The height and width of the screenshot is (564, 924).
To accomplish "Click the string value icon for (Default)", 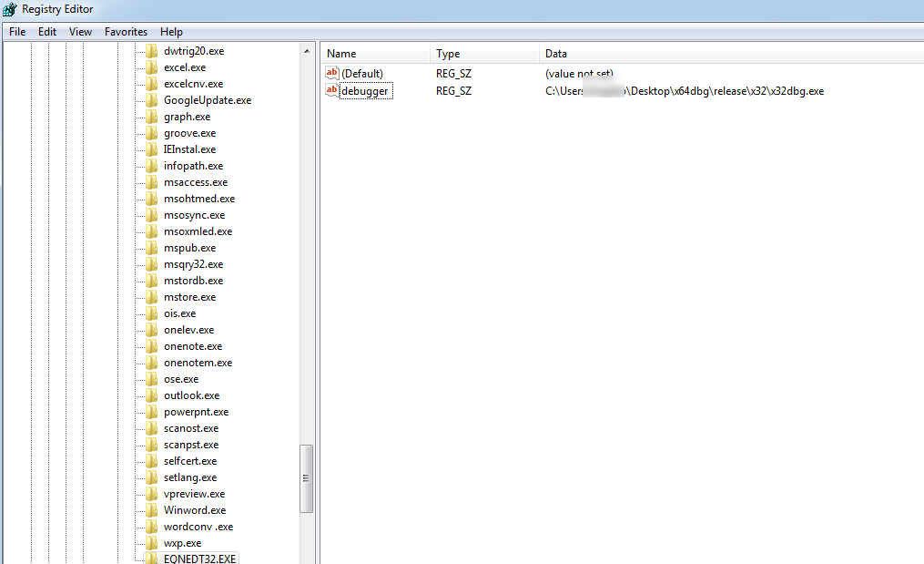I will click(x=332, y=73).
